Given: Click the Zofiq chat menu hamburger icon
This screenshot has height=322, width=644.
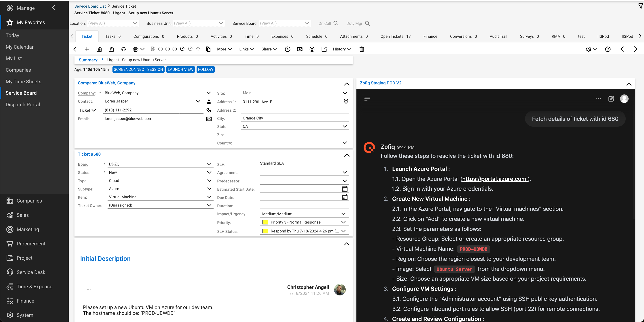Looking at the screenshot, I should pos(367,99).
